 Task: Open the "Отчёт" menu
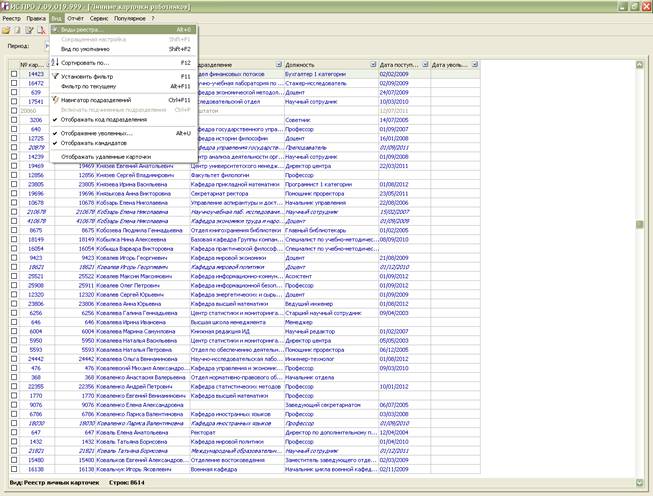pos(75,18)
